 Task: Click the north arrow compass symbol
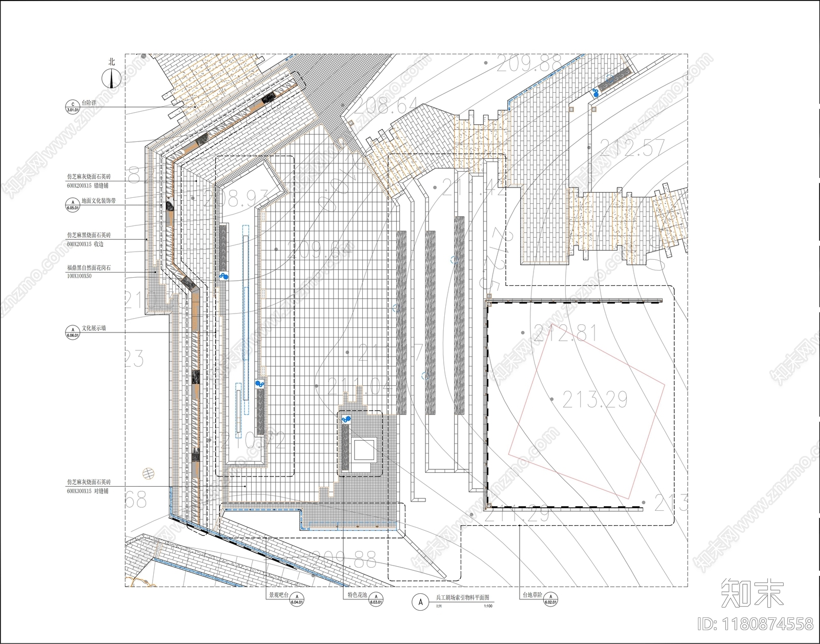[x=112, y=78]
